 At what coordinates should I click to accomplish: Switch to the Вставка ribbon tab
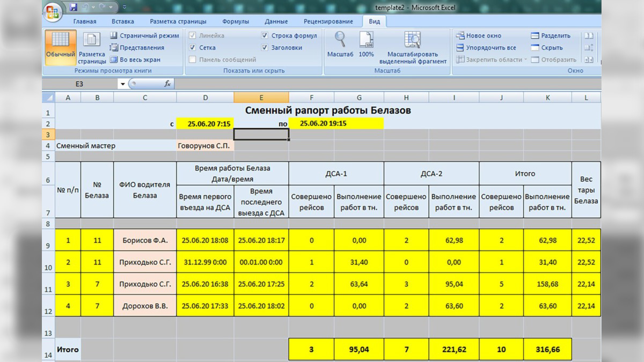tap(123, 21)
